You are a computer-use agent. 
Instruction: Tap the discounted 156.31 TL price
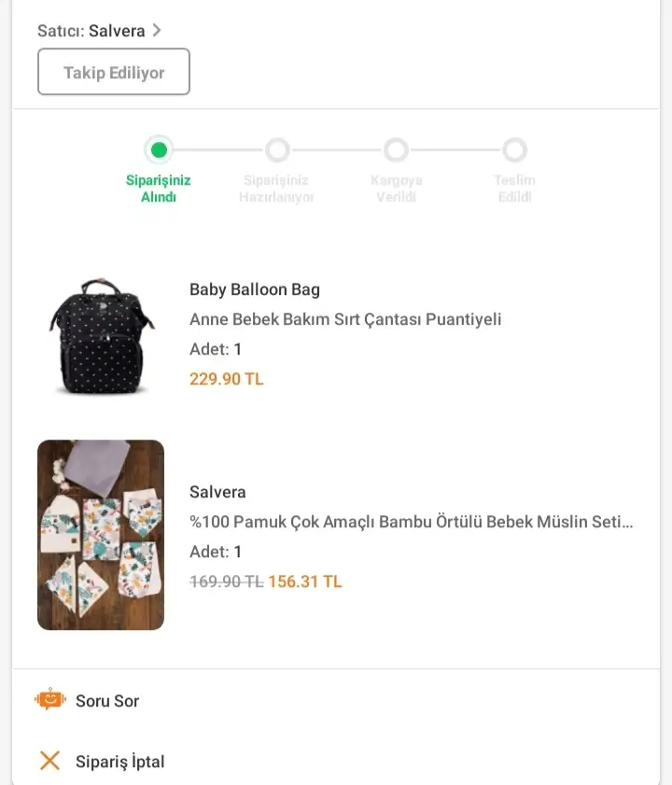[x=305, y=582]
